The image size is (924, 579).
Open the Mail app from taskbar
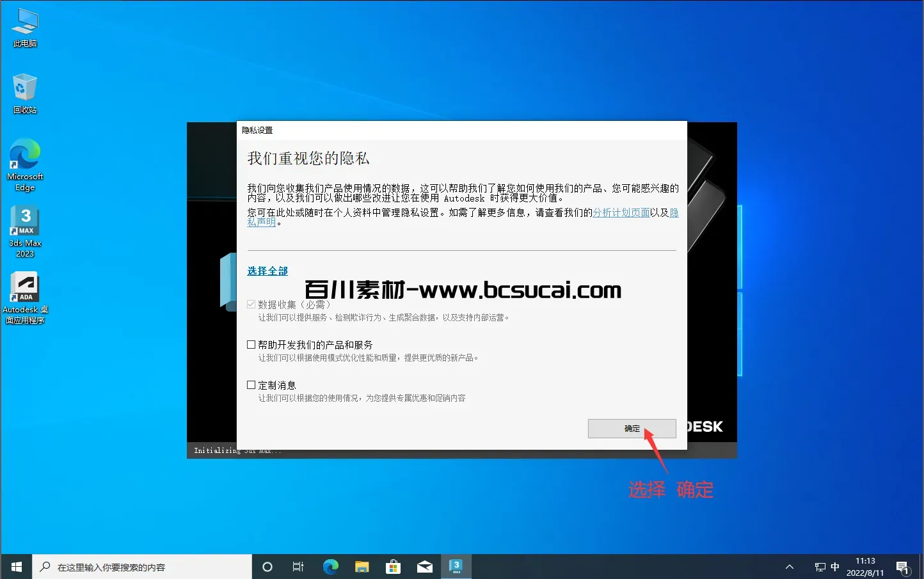[425, 567]
